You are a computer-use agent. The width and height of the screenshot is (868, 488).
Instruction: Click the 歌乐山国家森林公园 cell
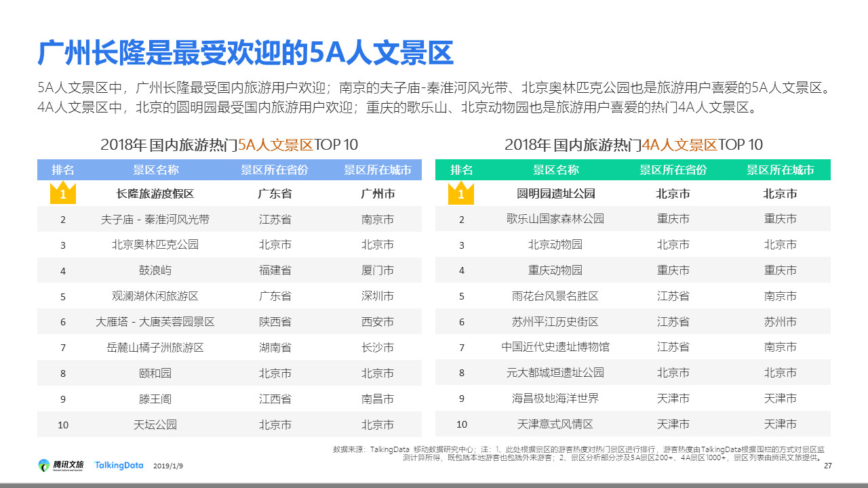coord(555,219)
